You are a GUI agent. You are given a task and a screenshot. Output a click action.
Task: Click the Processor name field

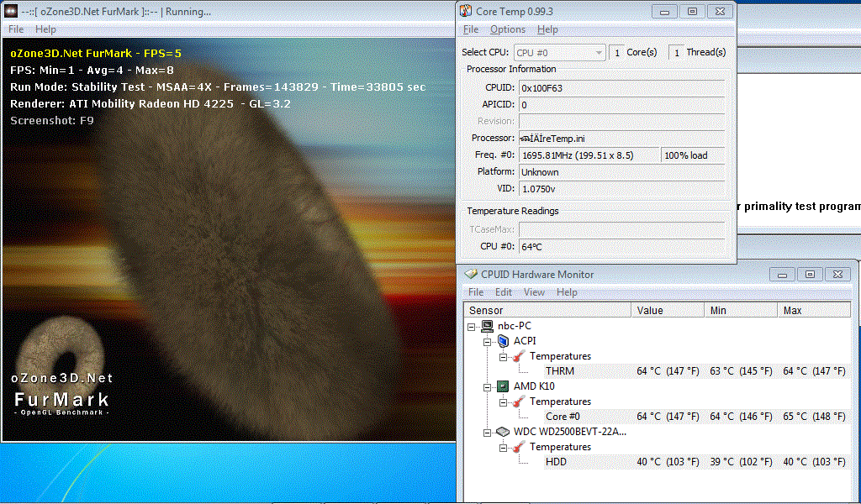(621, 139)
